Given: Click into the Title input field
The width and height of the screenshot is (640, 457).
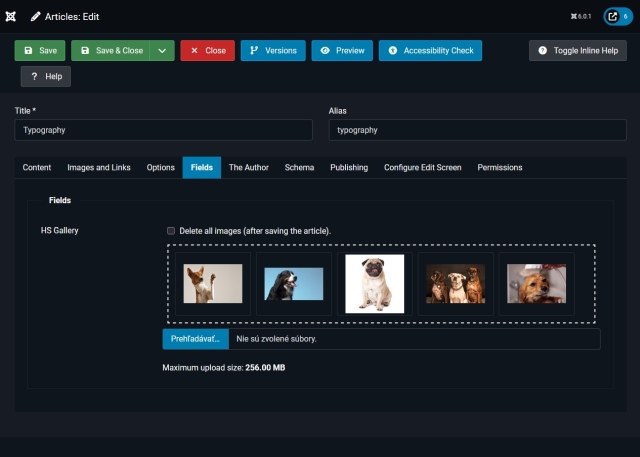Looking at the screenshot, I should (164, 130).
